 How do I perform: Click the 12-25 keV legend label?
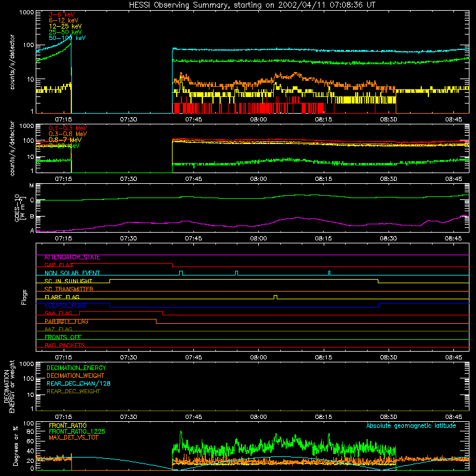click(65, 26)
